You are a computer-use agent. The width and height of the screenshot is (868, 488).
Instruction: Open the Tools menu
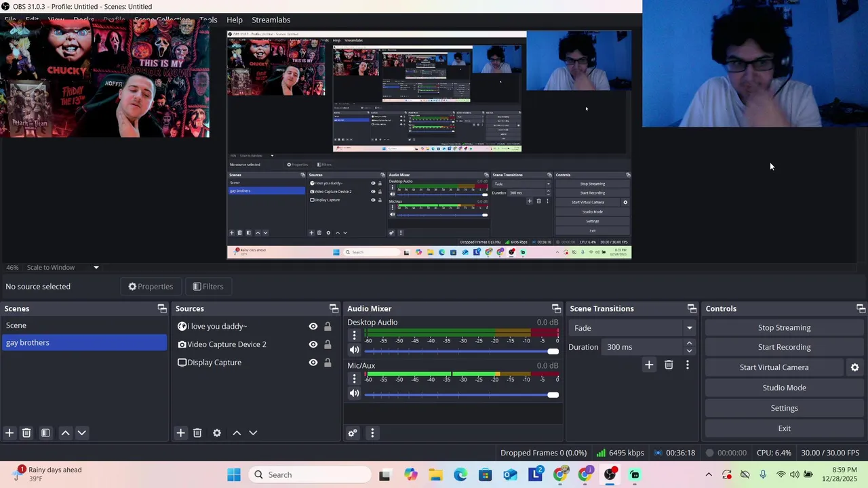click(208, 20)
